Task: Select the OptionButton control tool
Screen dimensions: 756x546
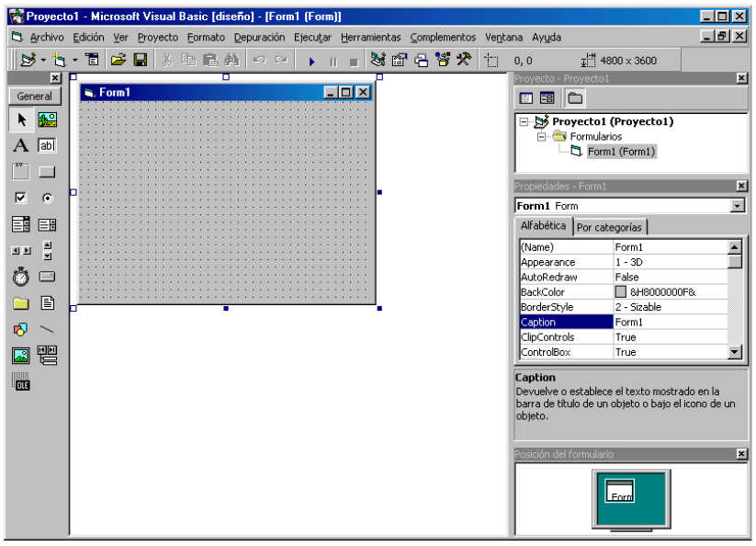Action: pyautogui.click(x=47, y=198)
